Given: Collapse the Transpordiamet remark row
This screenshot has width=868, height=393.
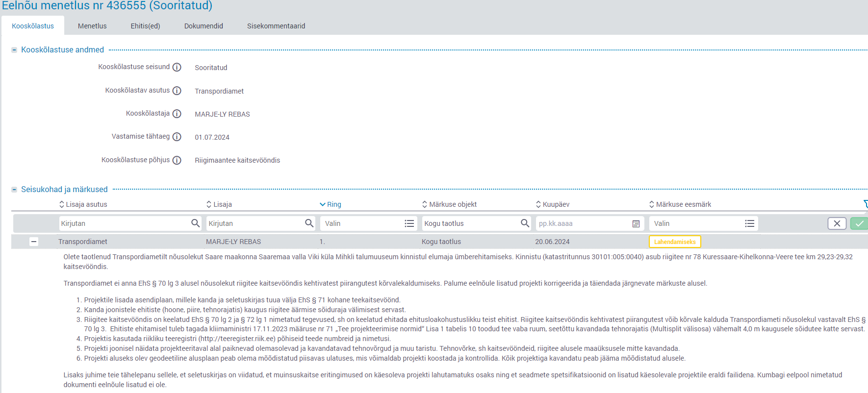Looking at the screenshot, I should click(x=34, y=242).
